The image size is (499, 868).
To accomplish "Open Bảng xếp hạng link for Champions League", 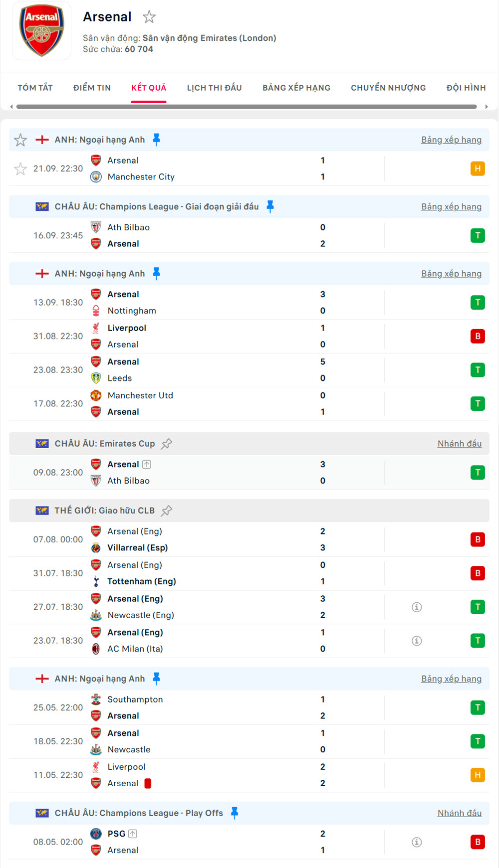I will pyautogui.click(x=451, y=207).
